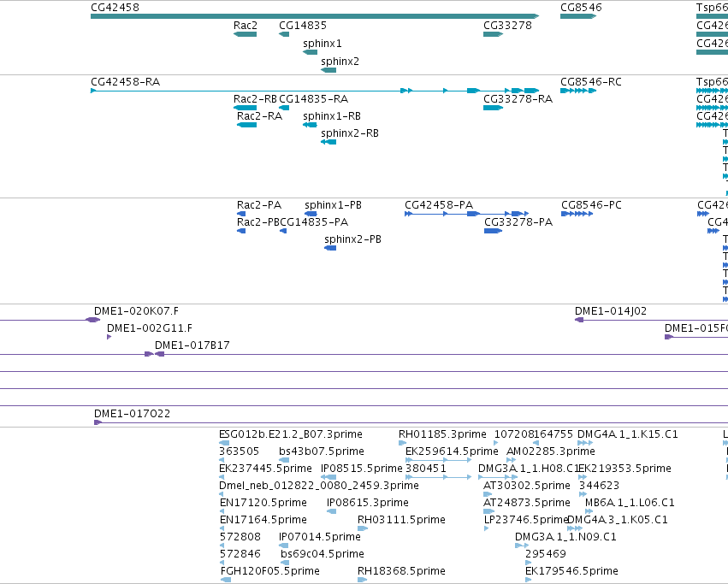Click the CG33278 gene bar
This screenshot has width=728, height=584.
click(x=493, y=34)
